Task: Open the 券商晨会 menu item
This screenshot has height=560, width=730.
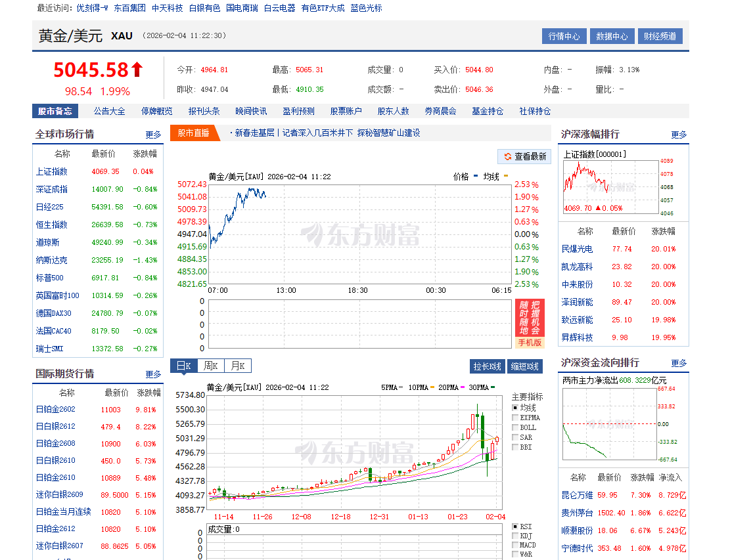Action: click(440, 111)
